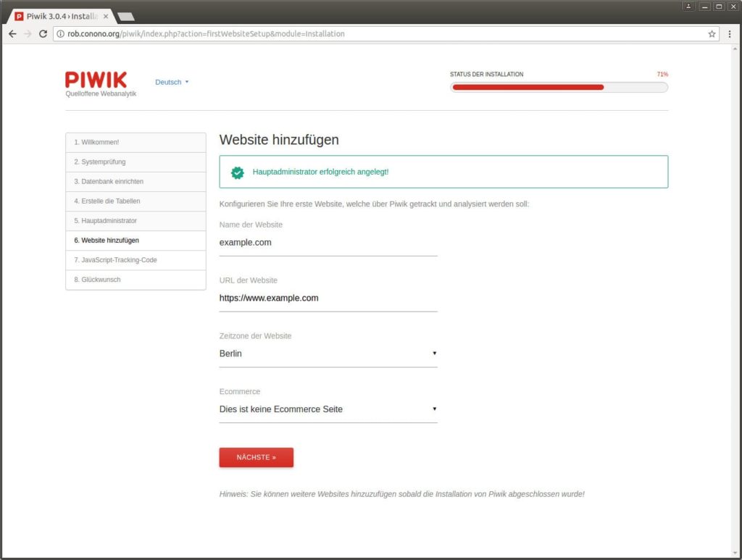This screenshot has height=560, width=742.
Task: Focus the URL der Website field
Action: point(328,298)
